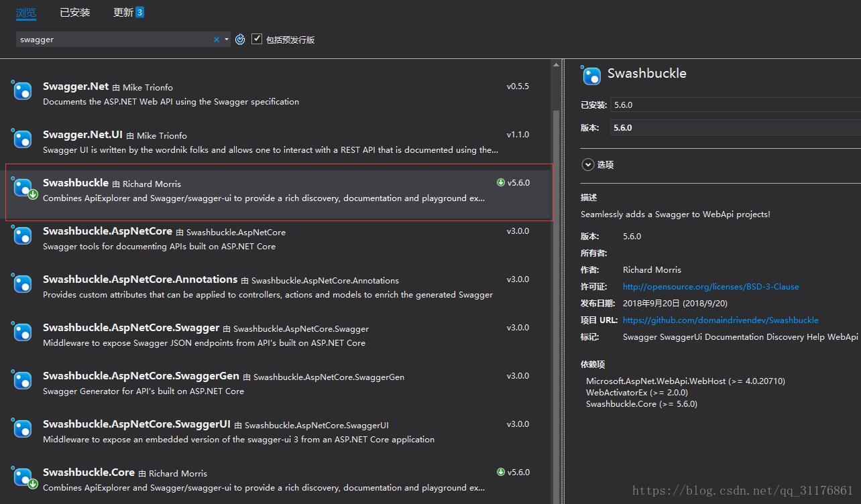Click the Swagger.Net.UI package icon

23,139
